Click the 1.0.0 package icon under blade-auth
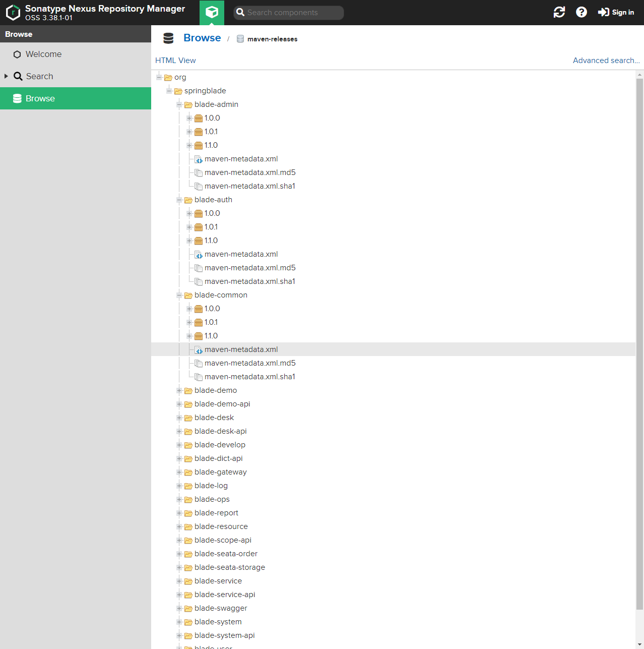 pyautogui.click(x=199, y=213)
